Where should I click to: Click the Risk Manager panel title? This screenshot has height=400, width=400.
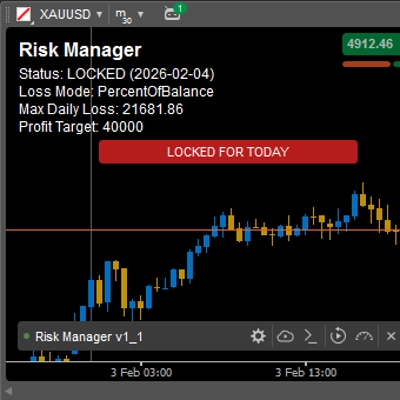tap(80, 50)
